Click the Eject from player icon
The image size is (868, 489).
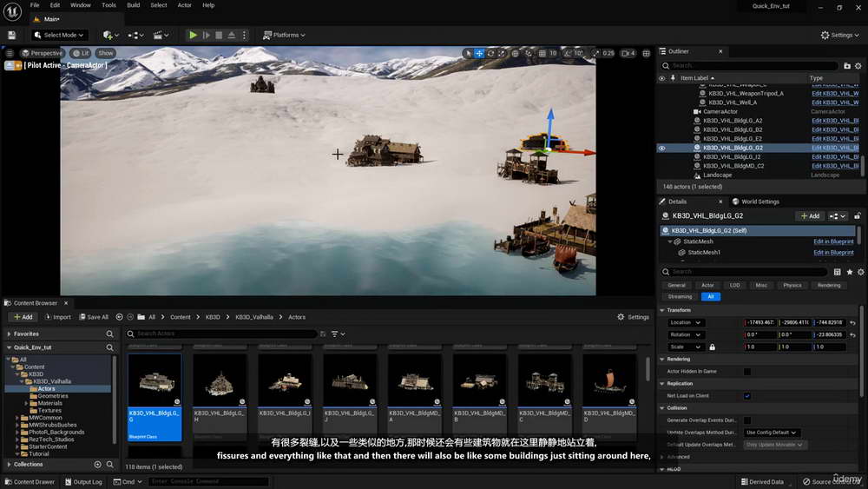click(232, 35)
